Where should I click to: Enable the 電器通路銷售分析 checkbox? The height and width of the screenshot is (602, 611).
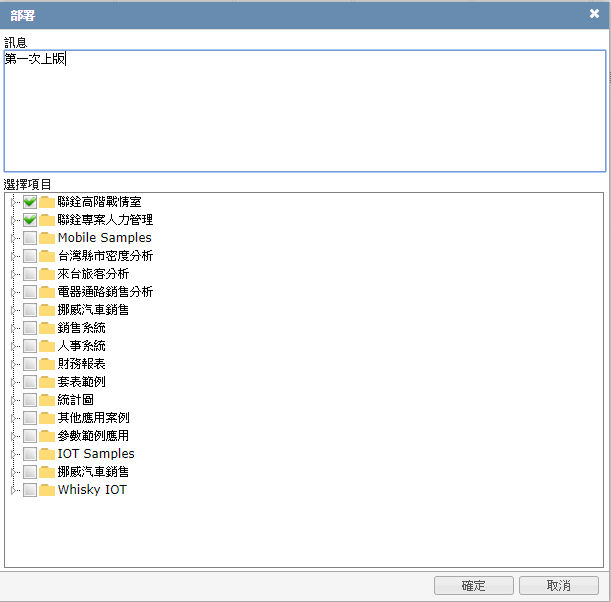pyautogui.click(x=30, y=292)
